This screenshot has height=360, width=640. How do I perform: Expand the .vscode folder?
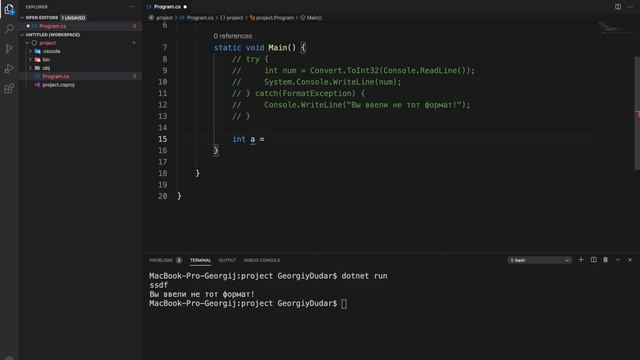tap(30, 51)
